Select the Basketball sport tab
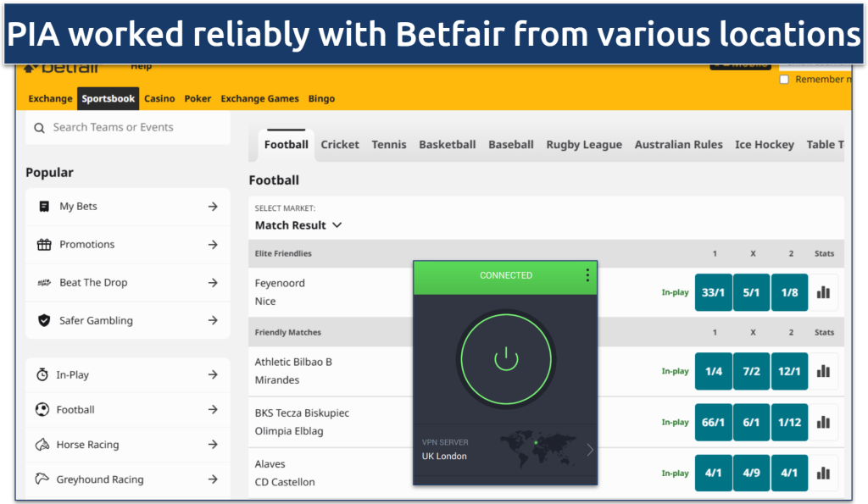 point(448,145)
